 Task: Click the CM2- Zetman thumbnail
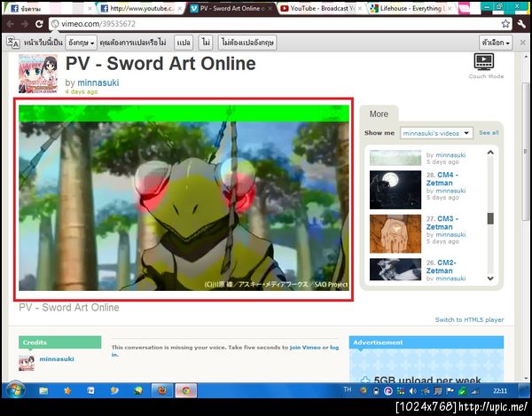[x=395, y=270]
